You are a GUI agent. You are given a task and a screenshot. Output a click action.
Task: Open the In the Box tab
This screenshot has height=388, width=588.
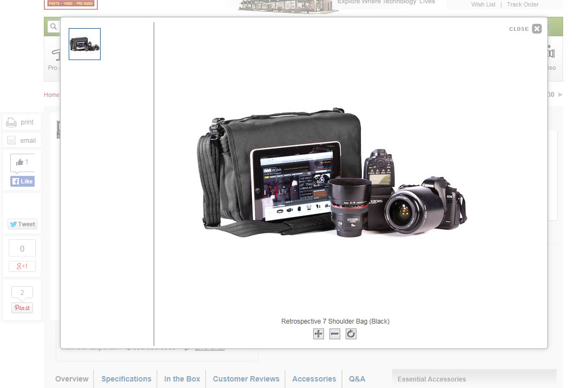coord(182,379)
